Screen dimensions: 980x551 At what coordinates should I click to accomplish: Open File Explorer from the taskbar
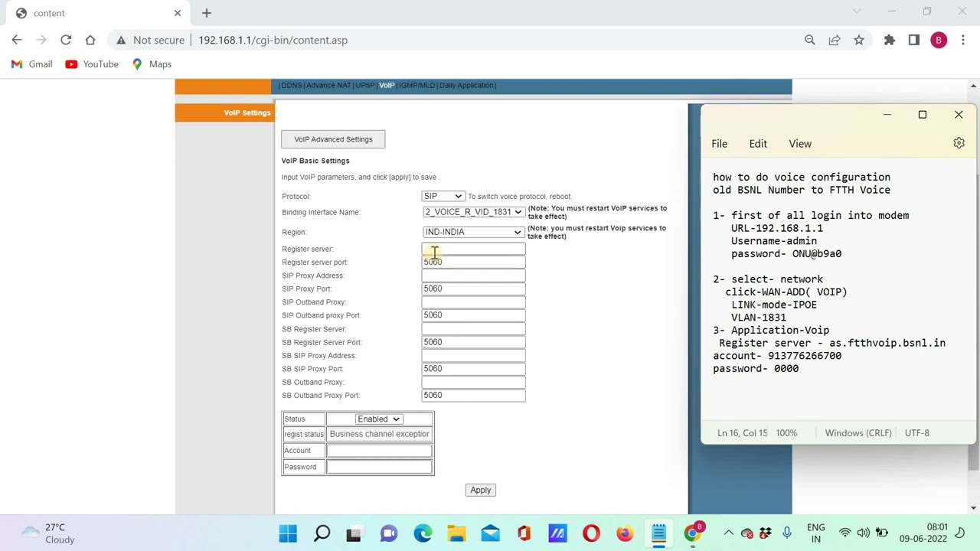(456, 533)
